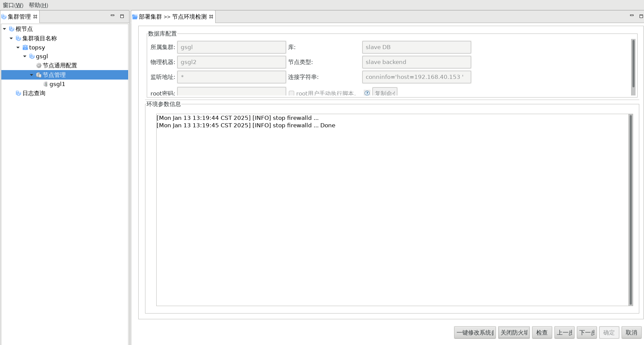Click the 一键修改系统 button

(x=475, y=332)
